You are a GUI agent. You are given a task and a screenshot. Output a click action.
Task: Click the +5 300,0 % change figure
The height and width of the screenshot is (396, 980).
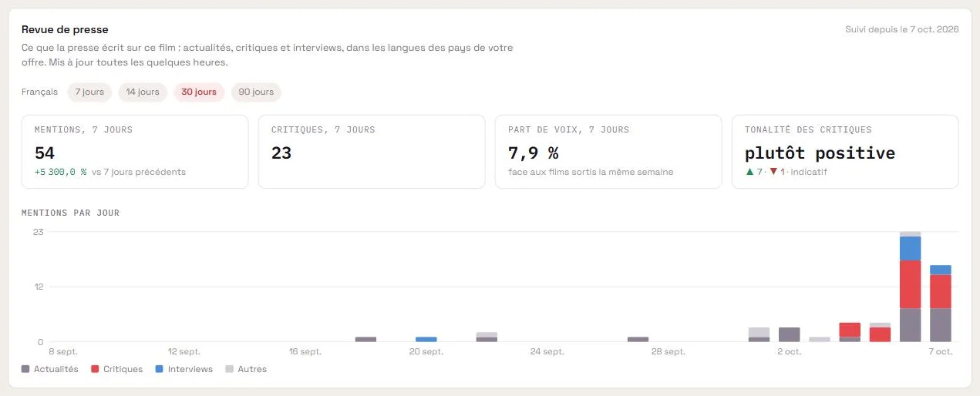pyautogui.click(x=61, y=172)
